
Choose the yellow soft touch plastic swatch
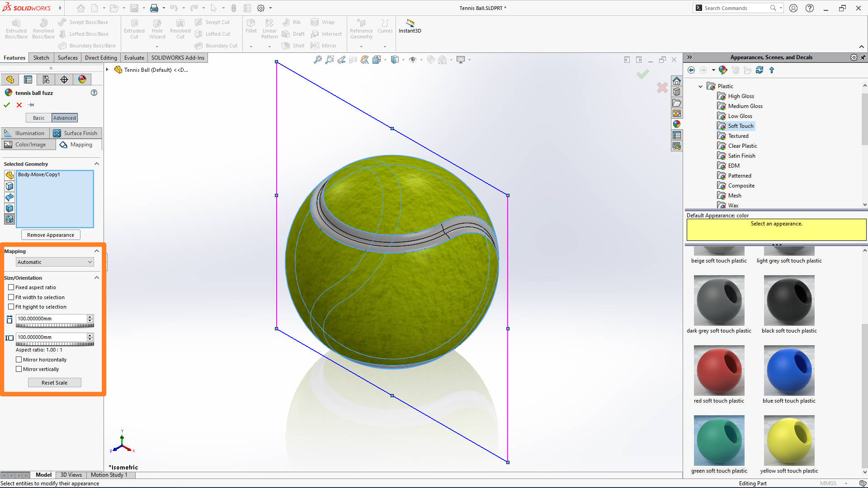[x=788, y=441]
